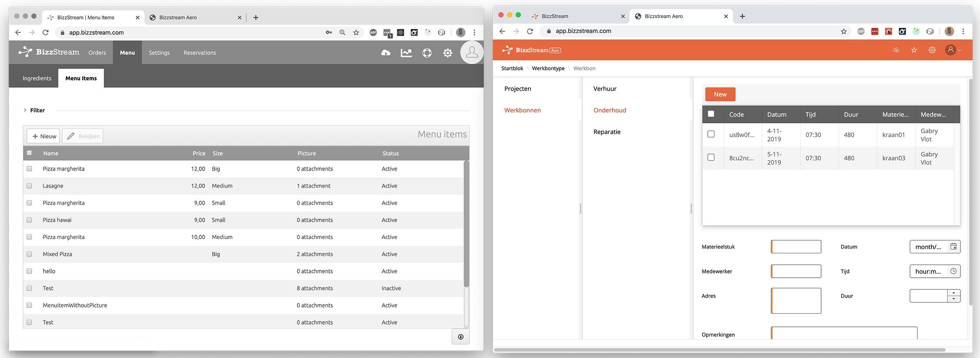Image resolution: width=980 pixels, height=358 pixels.
Task: Expand the Filter section
Action: 34,110
